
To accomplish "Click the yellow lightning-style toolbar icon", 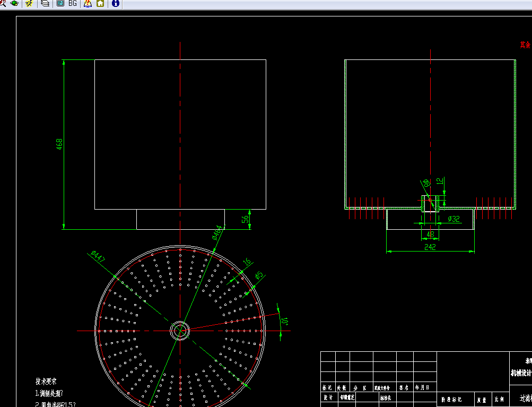I will (29, 3).
